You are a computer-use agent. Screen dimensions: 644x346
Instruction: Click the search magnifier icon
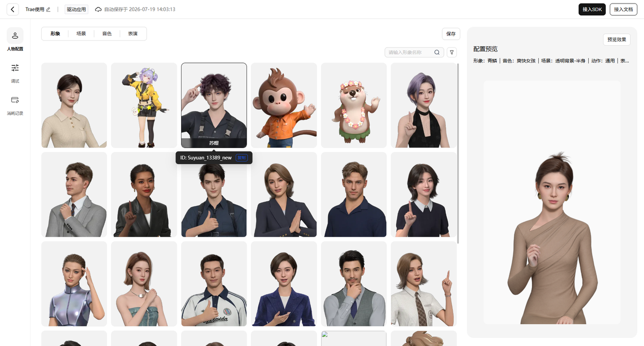437,52
